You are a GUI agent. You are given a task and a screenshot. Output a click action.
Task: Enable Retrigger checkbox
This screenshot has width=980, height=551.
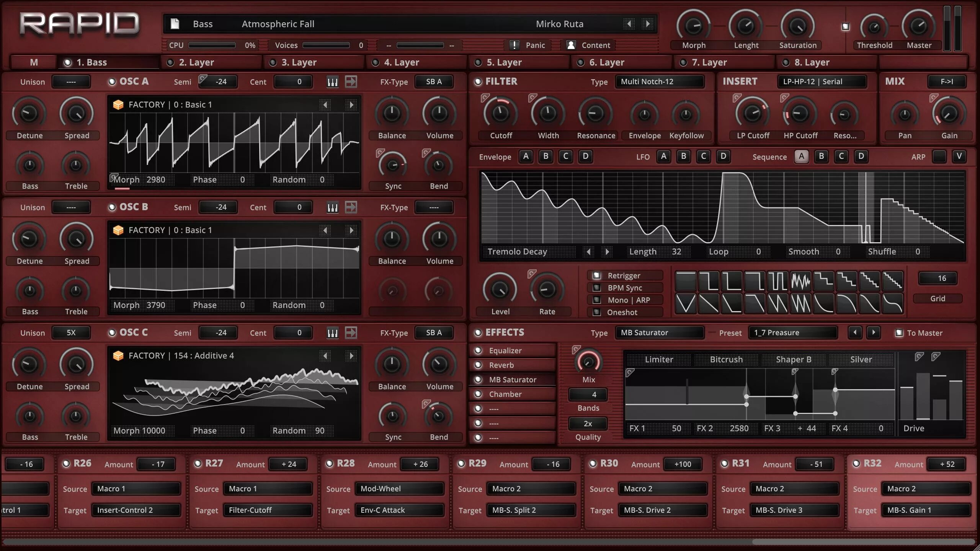[x=596, y=275]
